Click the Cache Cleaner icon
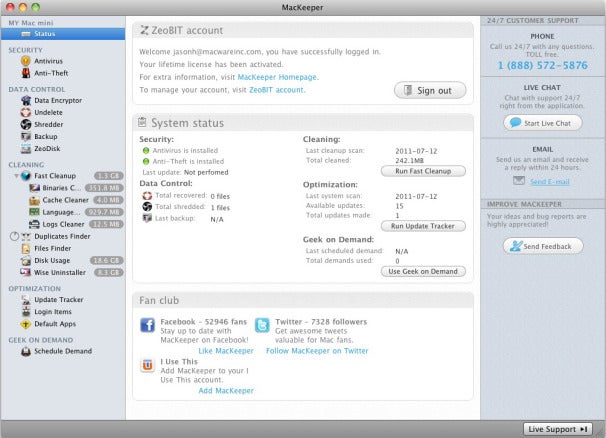The image size is (606, 438). click(34, 200)
